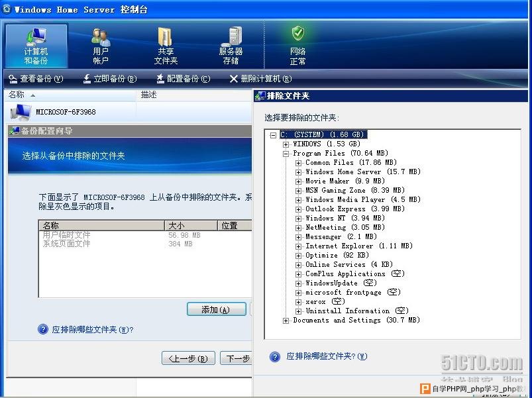Select WINDOWS (1.53 GB) folder
The width and height of the screenshot is (532, 398).
click(x=327, y=144)
